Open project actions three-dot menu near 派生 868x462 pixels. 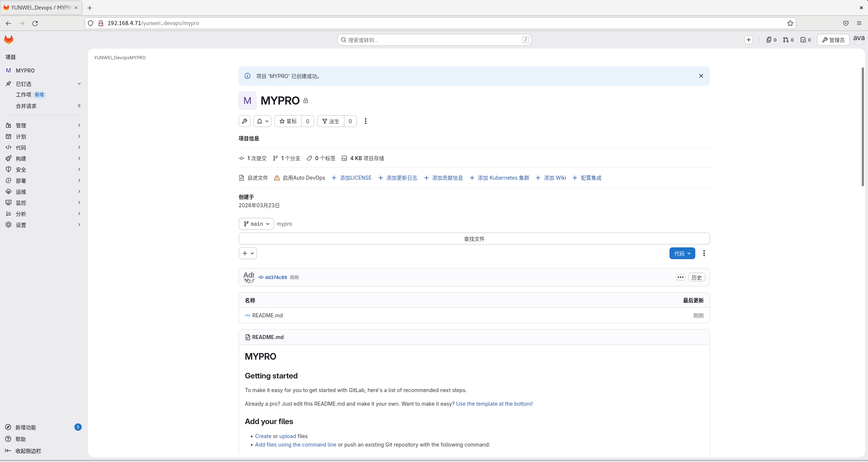tap(365, 121)
